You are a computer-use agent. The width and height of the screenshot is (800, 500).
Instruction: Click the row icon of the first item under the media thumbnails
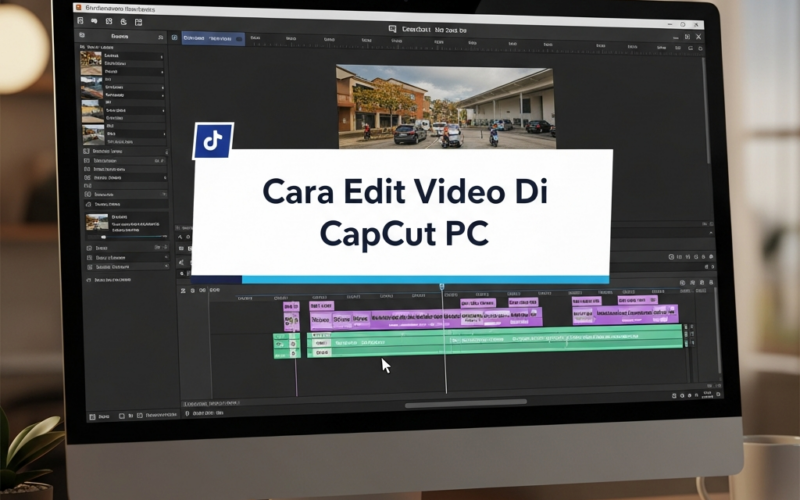pos(86,151)
